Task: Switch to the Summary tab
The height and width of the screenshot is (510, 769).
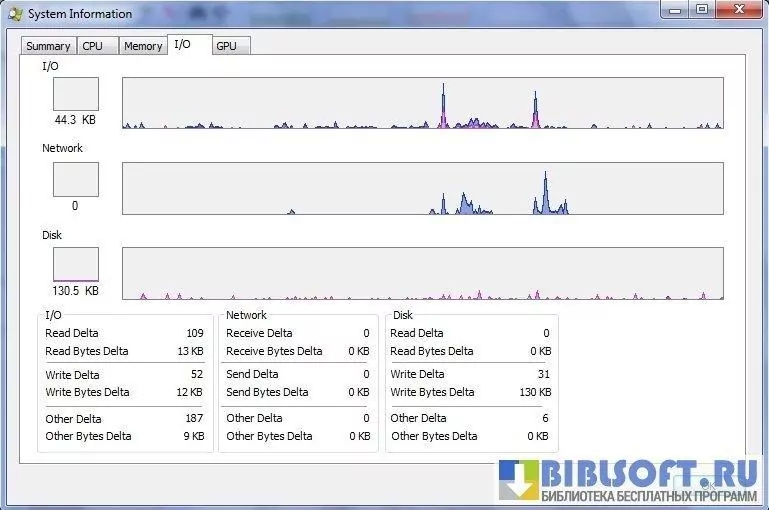Action: click(x=48, y=46)
